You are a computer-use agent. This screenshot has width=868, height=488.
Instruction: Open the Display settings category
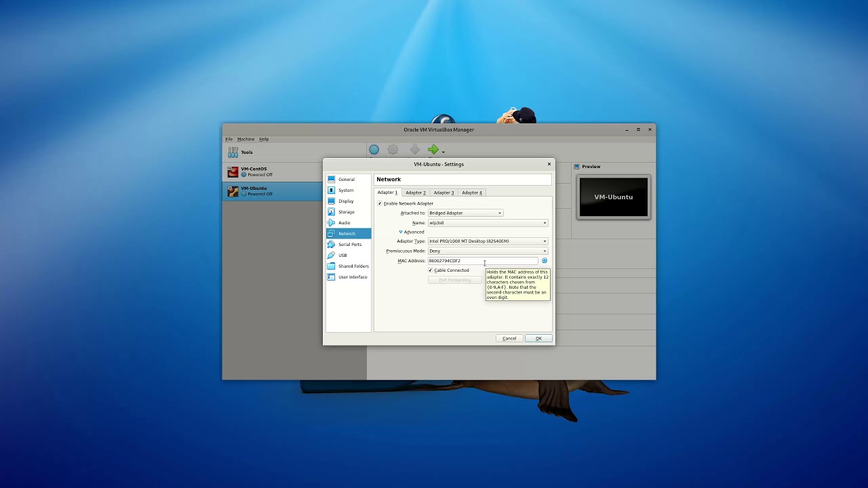348,201
